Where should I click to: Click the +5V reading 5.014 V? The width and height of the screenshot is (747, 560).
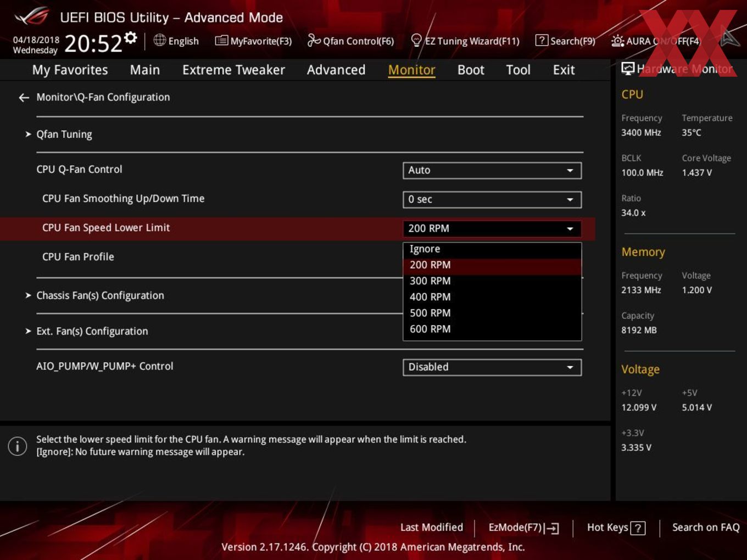click(697, 407)
